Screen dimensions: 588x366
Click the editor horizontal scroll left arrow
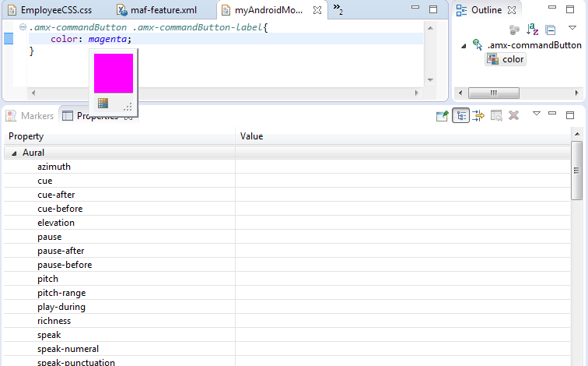point(33,93)
